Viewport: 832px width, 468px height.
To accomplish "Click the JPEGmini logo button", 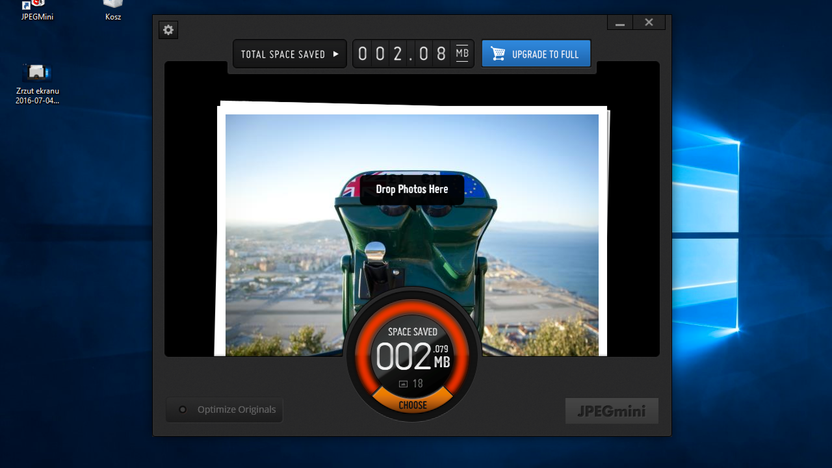I will tap(611, 411).
